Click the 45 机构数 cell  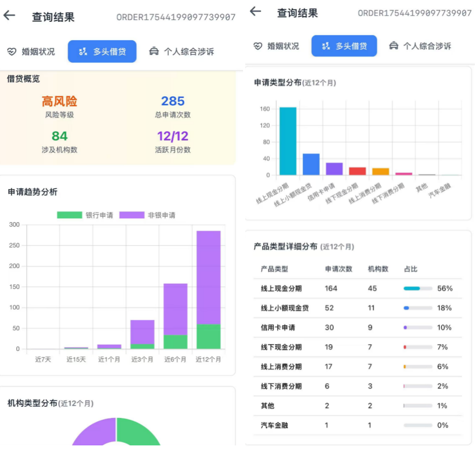click(x=372, y=288)
